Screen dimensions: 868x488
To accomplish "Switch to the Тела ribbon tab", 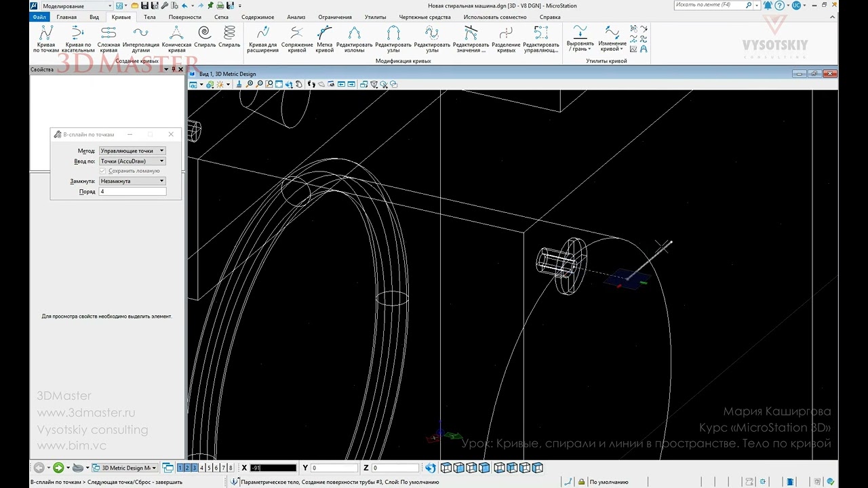I will point(150,17).
